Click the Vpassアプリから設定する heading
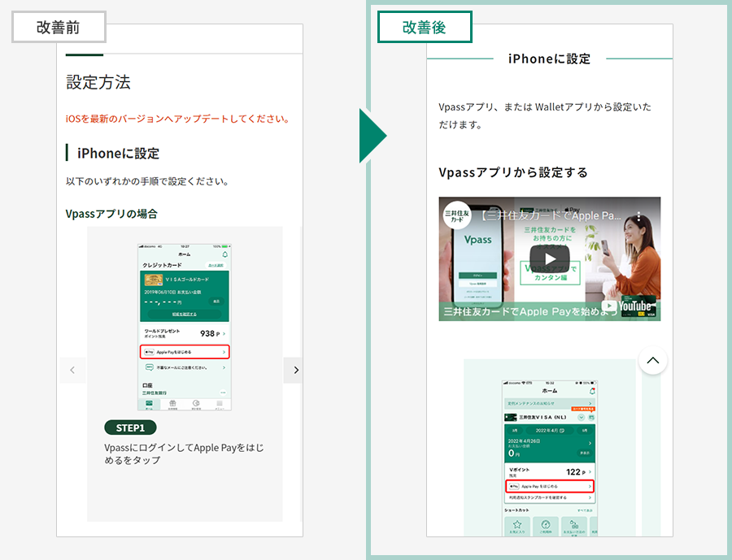This screenshot has height=560, width=732. [513, 172]
